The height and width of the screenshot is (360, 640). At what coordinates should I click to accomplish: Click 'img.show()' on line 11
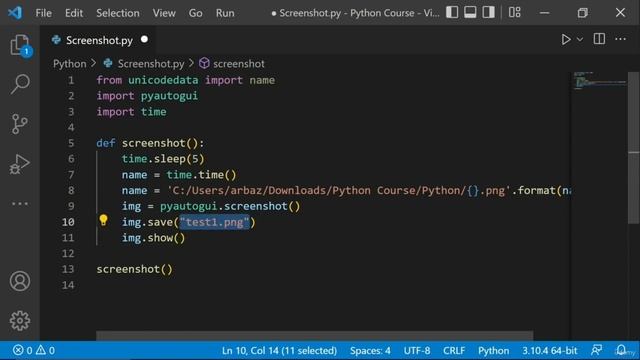point(153,238)
